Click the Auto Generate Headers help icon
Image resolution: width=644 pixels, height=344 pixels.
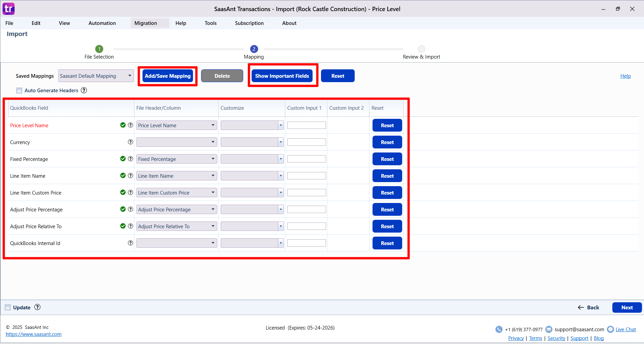tap(84, 90)
